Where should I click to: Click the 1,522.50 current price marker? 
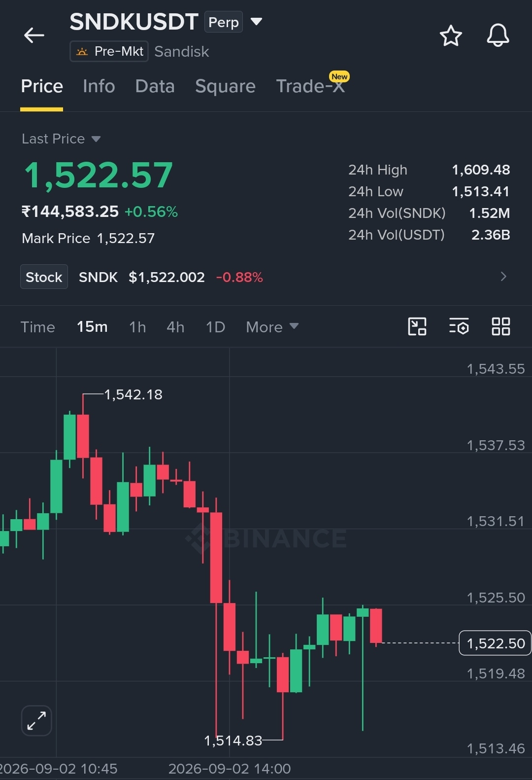495,643
